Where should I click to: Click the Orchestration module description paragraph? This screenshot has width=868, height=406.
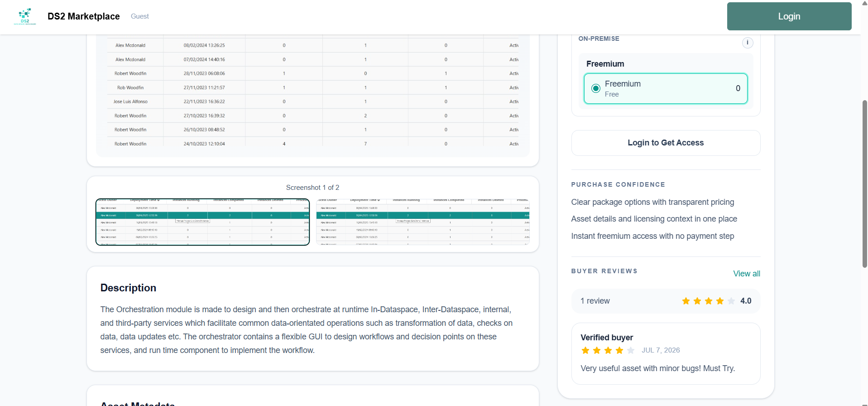click(307, 330)
